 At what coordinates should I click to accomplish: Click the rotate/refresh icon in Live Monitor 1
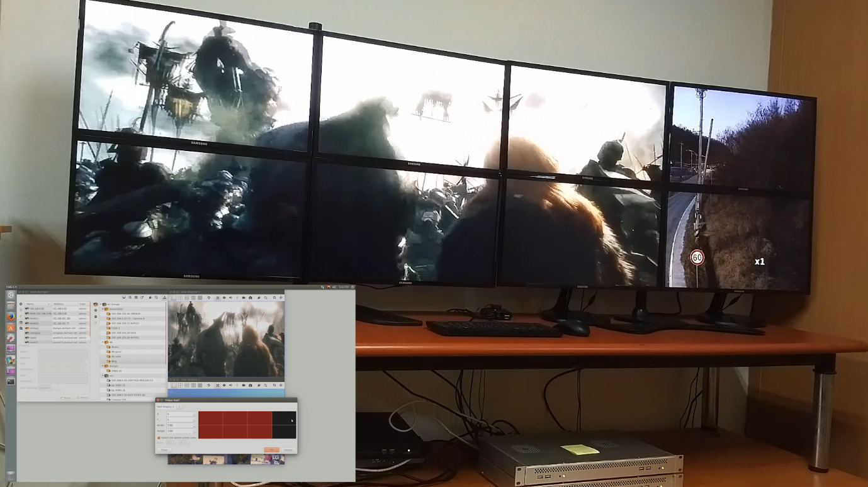click(208, 298)
